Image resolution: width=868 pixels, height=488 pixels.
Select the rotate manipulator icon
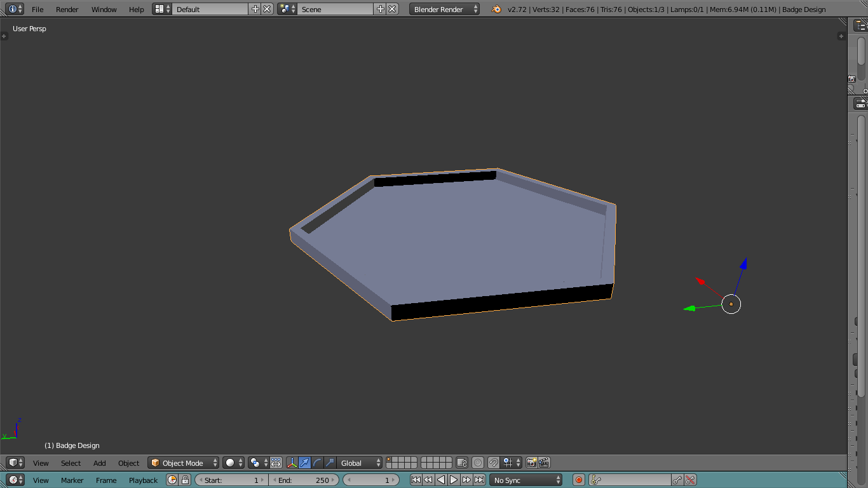point(317,463)
